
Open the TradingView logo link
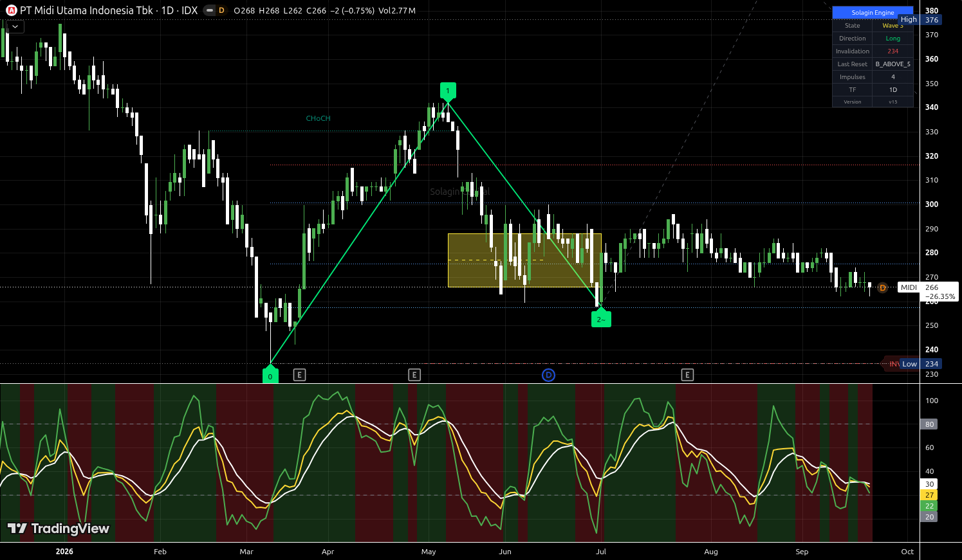(59, 528)
